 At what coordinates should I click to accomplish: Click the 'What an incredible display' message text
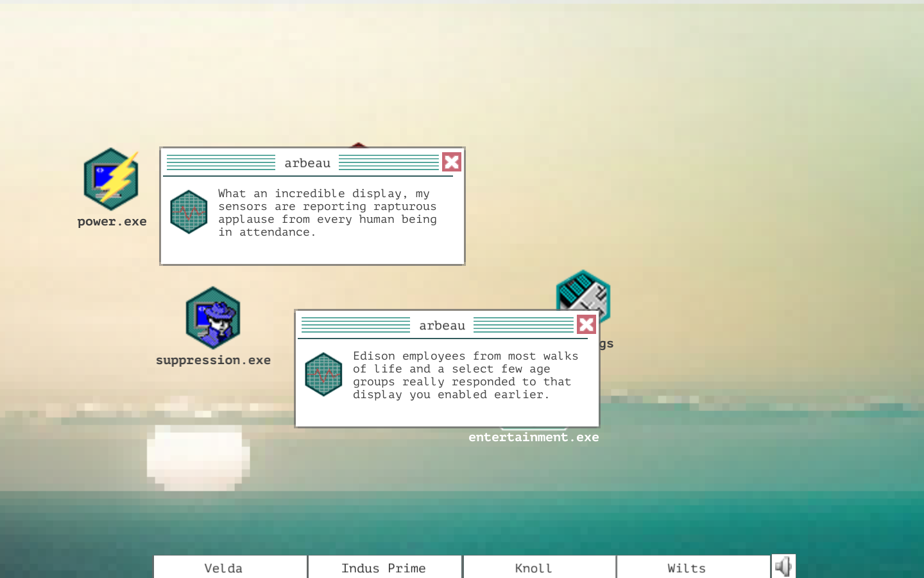click(x=327, y=213)
